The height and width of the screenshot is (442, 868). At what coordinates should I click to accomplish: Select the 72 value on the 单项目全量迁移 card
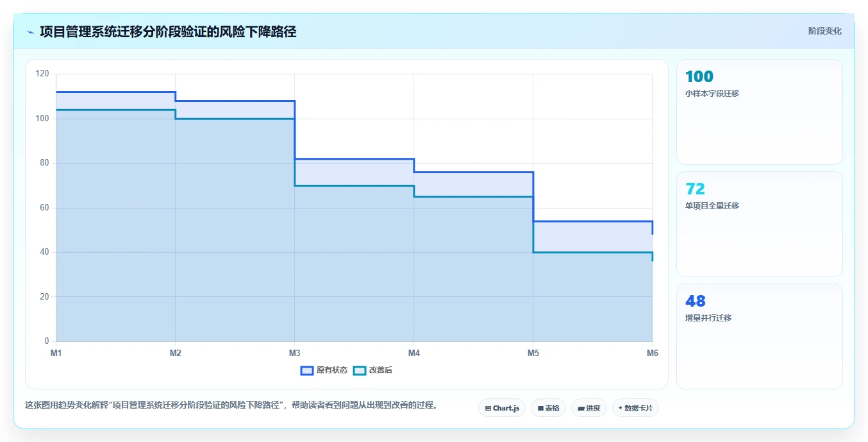695,189
